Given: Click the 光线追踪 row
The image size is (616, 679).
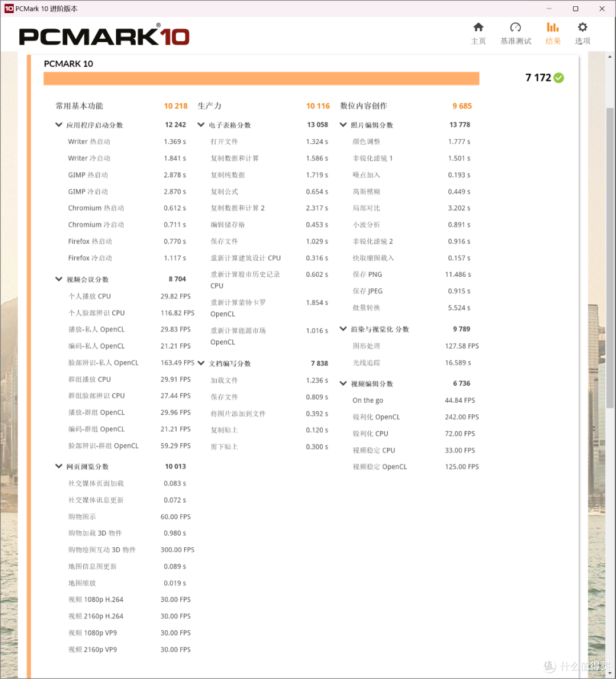Looking at the screenshot, I should (x=412, y=362).
